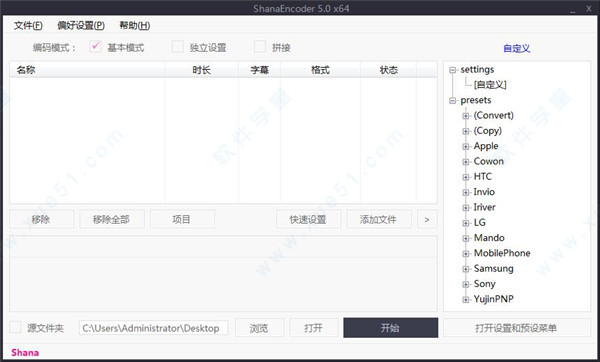Expand the HTC preset group
The height and width of the screenshot is (362, 600).
466,177
